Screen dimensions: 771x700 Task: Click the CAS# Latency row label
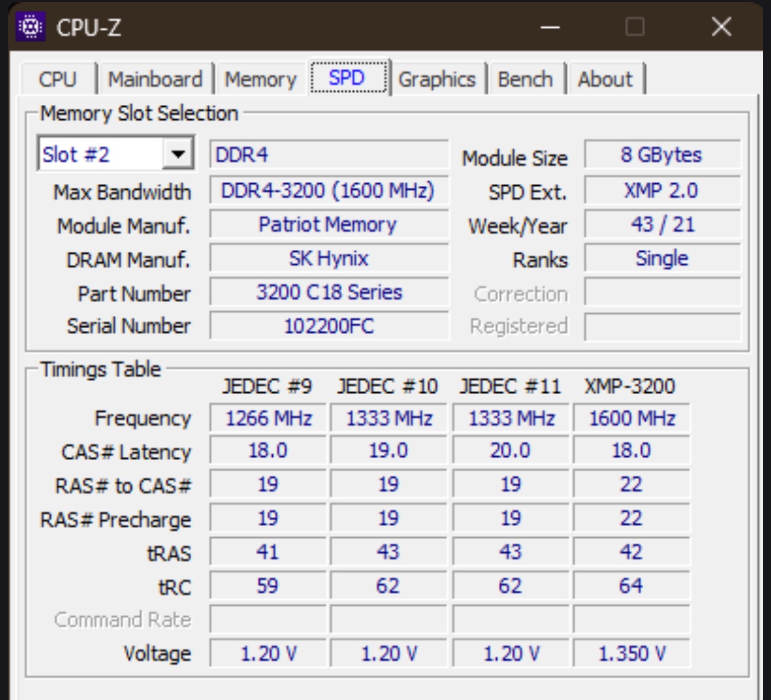pos(126,452)
